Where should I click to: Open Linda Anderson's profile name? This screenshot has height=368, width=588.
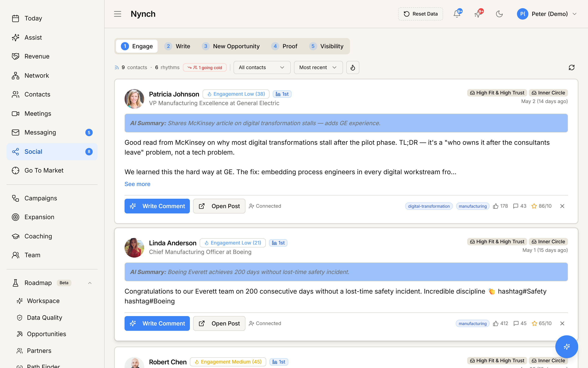tap(173, 243)
